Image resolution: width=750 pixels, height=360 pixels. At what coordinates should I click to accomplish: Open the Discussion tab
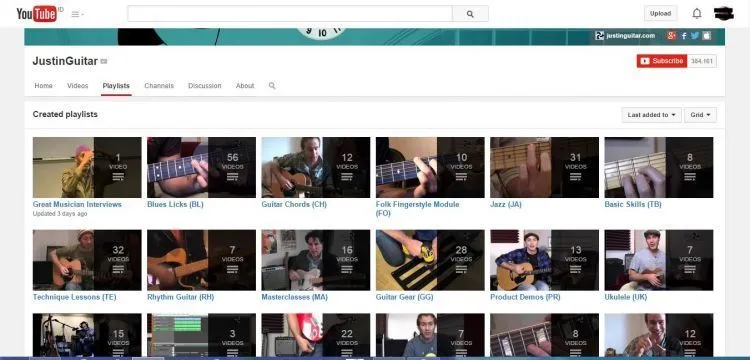pyautogui.click(x=205, y=86)
